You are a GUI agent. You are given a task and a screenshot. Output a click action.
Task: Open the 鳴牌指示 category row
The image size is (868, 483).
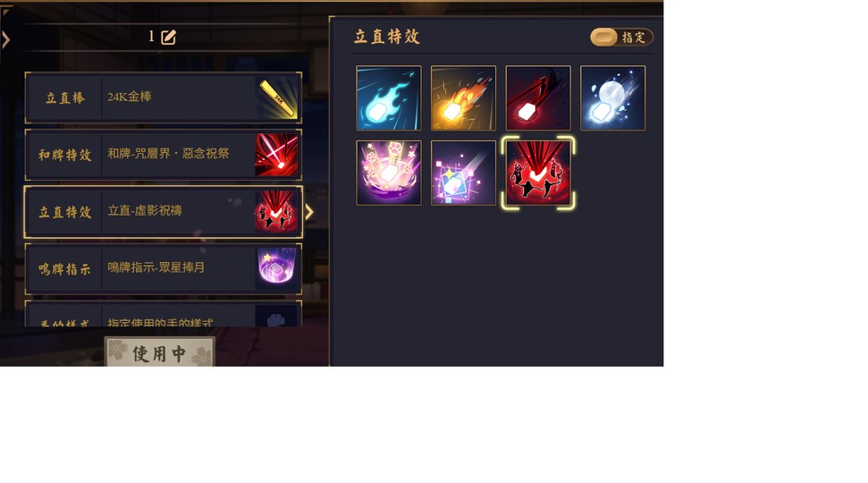pos(164,269)
